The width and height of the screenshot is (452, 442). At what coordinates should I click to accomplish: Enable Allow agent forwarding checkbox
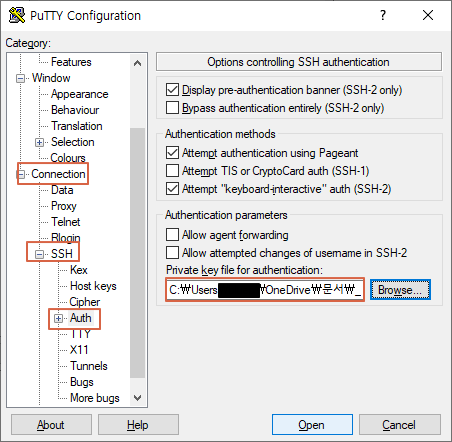pos(172,235)
